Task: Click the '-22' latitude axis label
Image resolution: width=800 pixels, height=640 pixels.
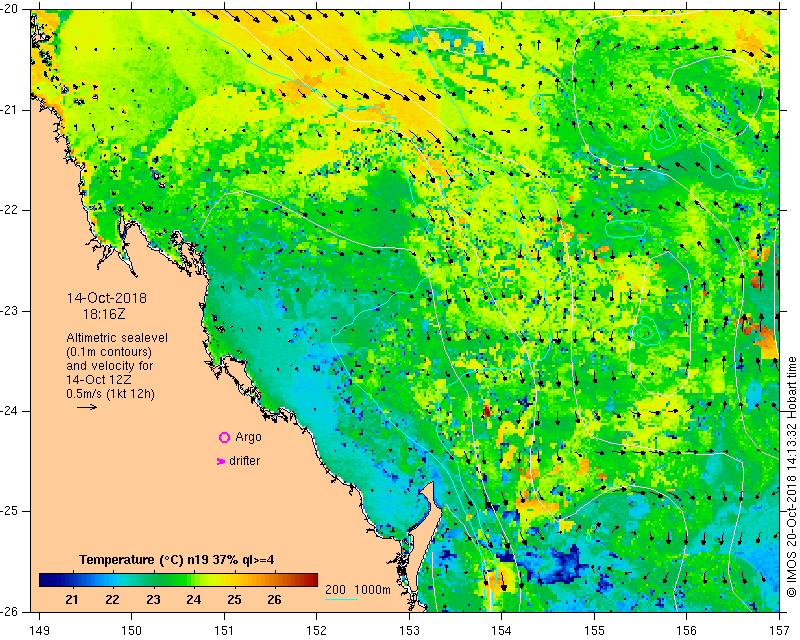Action: point(10,210)
